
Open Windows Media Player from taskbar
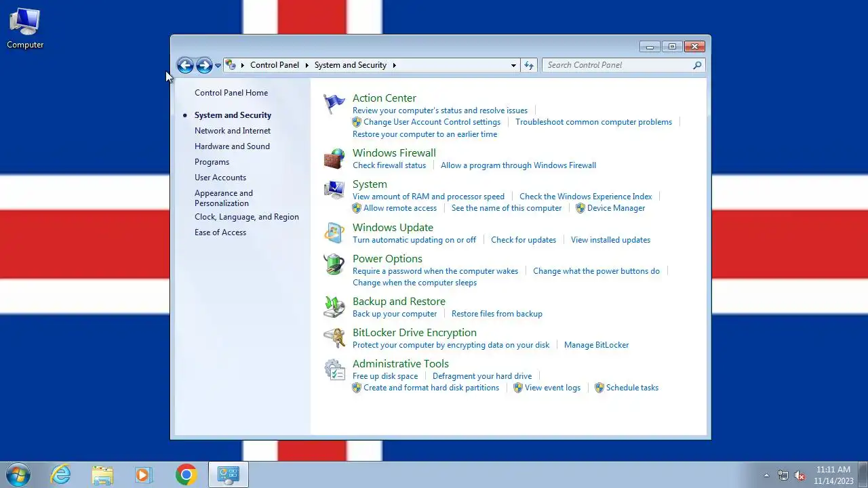coord(144,474)
